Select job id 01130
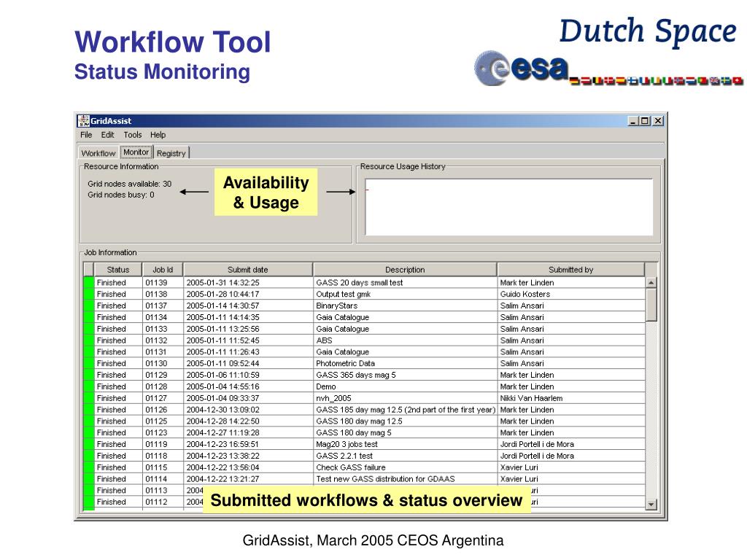The image size is (747, 560). (x=163, y=363)
